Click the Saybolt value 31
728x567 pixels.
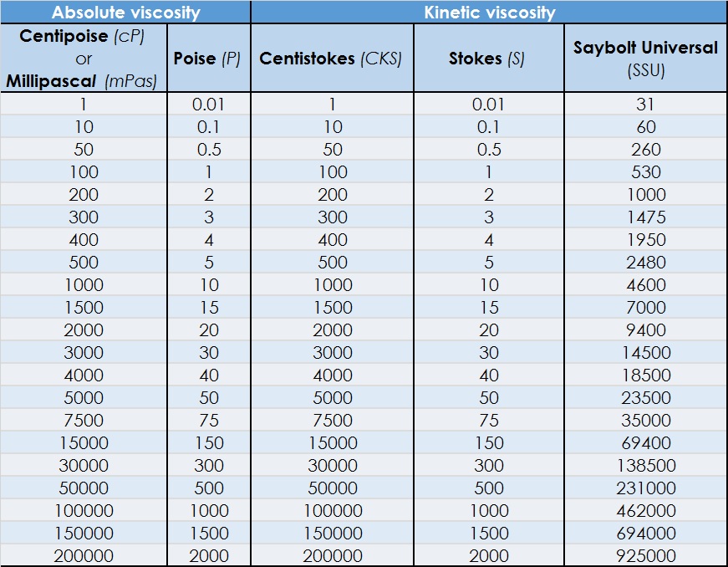click(x=646, y=104)
